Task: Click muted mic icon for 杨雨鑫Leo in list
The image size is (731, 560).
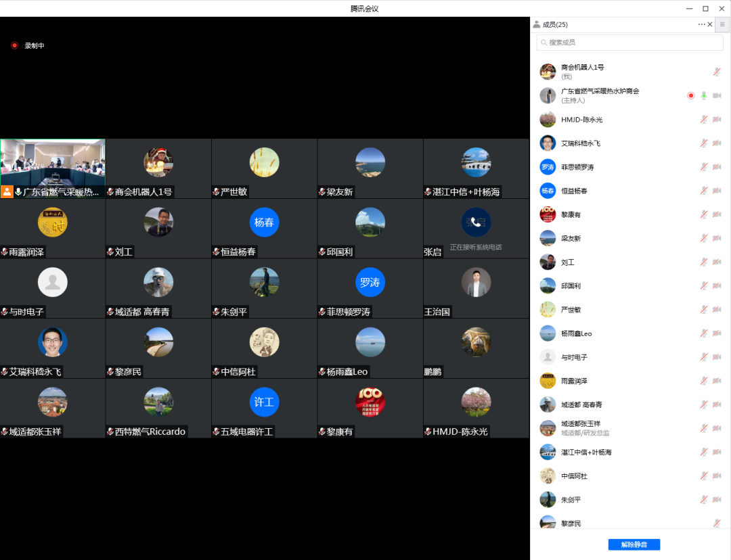Action: [704, 333]
